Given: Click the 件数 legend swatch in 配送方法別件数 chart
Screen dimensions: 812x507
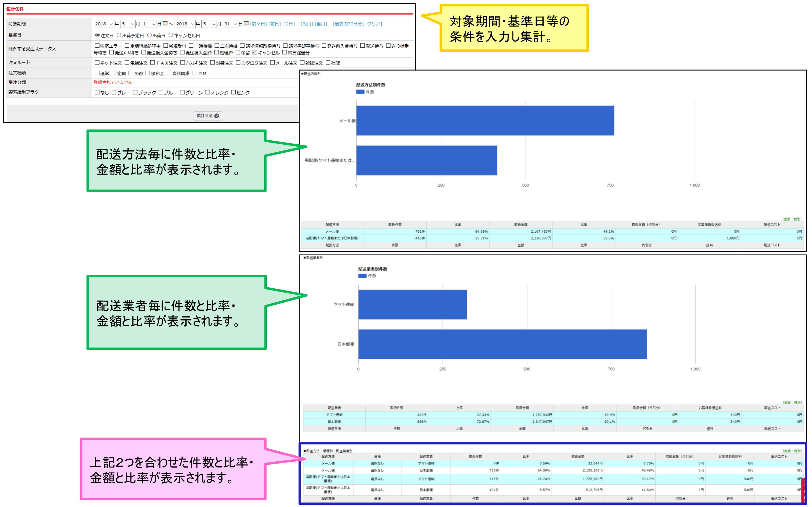Looking at the screenshot, I should [x=360, y=92].
